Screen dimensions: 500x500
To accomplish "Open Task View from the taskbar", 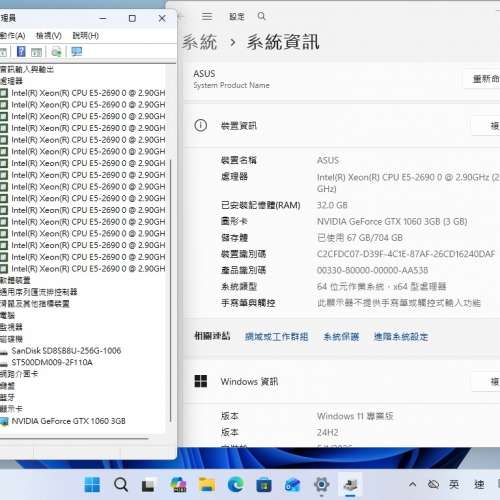I will click(148, 485).
